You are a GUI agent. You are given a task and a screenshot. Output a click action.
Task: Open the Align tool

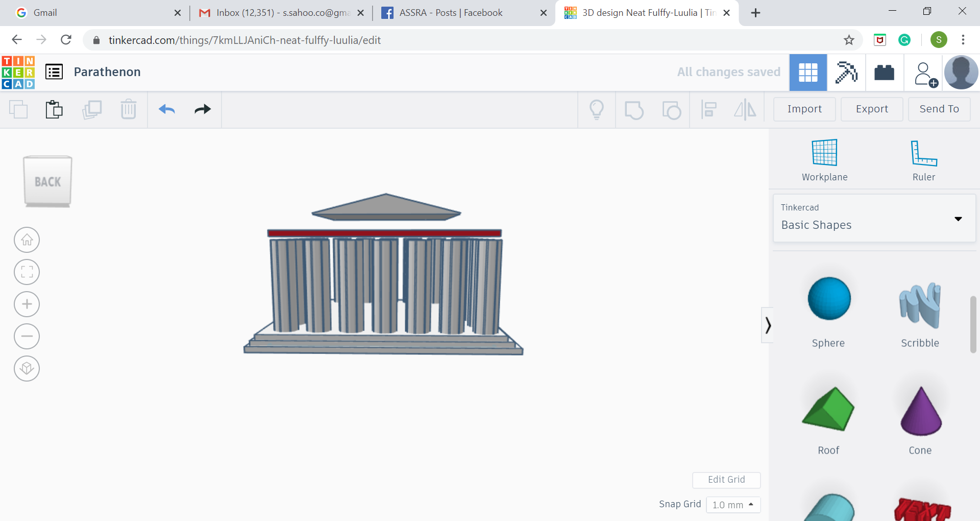(708, 109)
